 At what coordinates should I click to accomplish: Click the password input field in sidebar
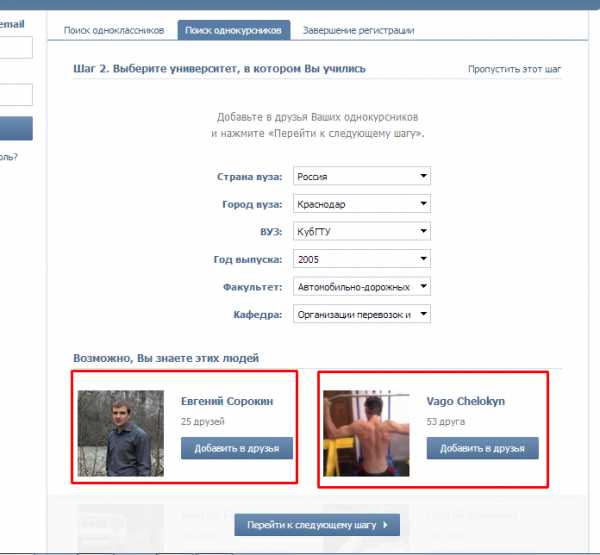pyautogui.click(x=15, y=95)
